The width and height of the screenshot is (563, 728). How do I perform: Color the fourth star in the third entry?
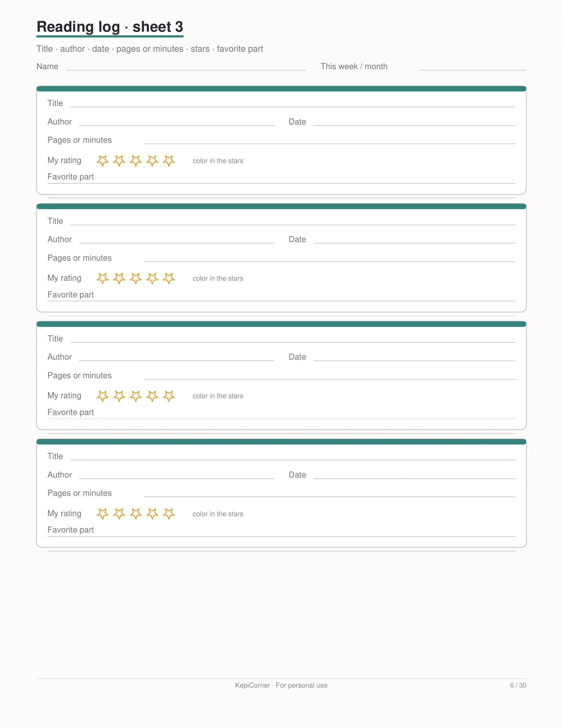[152, 396]
